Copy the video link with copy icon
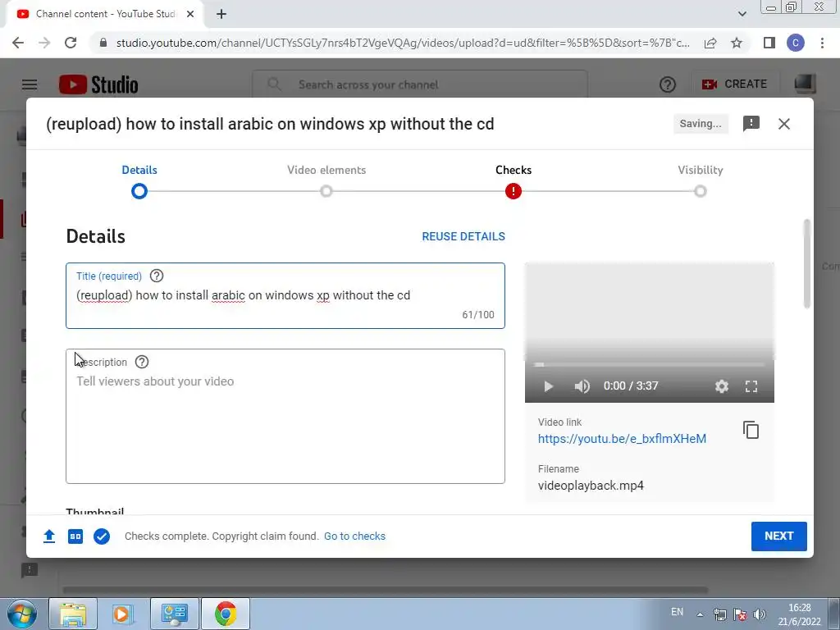 pos(751,430)
